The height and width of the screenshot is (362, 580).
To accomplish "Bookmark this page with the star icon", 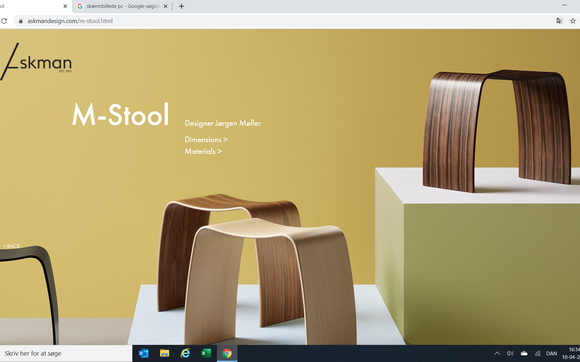I will coord(573,21).
